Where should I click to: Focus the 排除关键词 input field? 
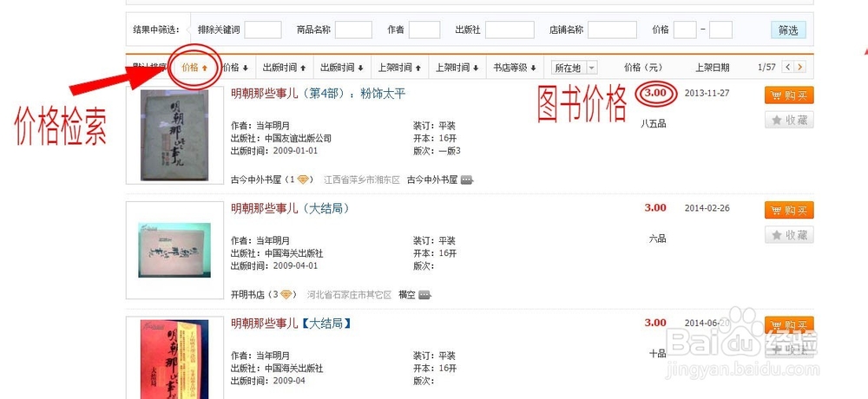click(x=263, y=29)
